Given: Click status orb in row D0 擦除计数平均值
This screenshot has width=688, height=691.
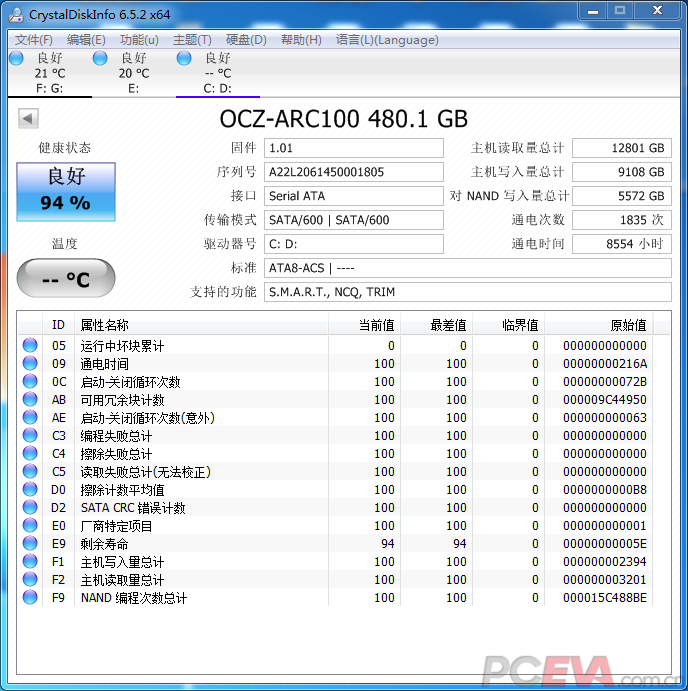Looking at the screenshot, I should tap(30, 490).
